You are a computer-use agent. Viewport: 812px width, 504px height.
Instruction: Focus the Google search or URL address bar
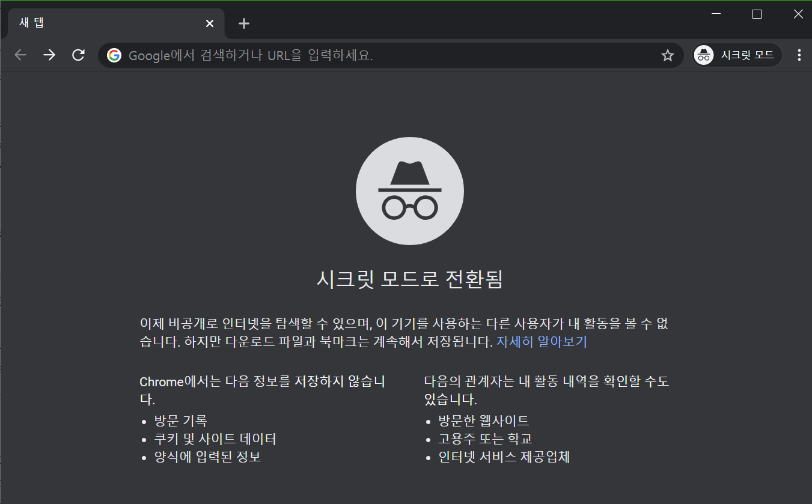tap(385, 55)
